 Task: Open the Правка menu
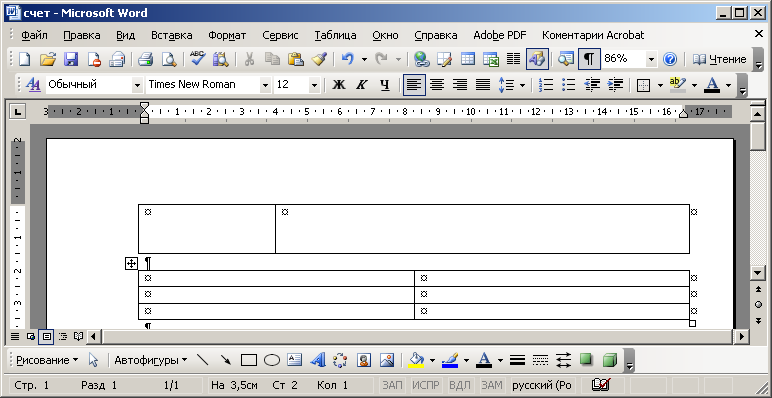tap(82, 35)
